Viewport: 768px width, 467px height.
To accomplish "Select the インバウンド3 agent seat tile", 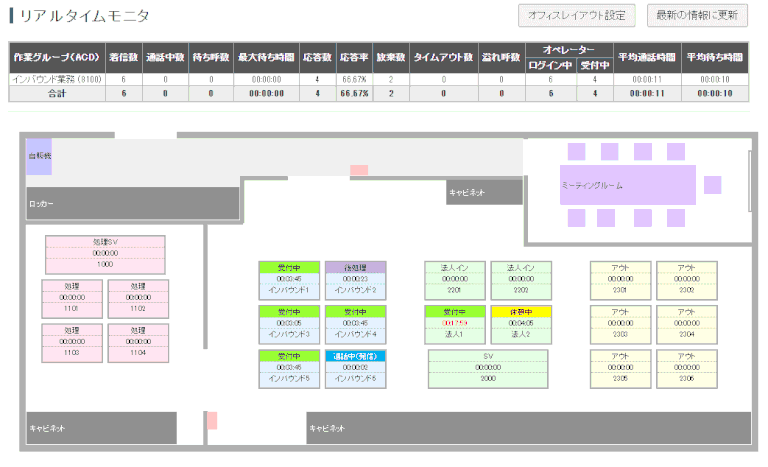I will [288, 324].
